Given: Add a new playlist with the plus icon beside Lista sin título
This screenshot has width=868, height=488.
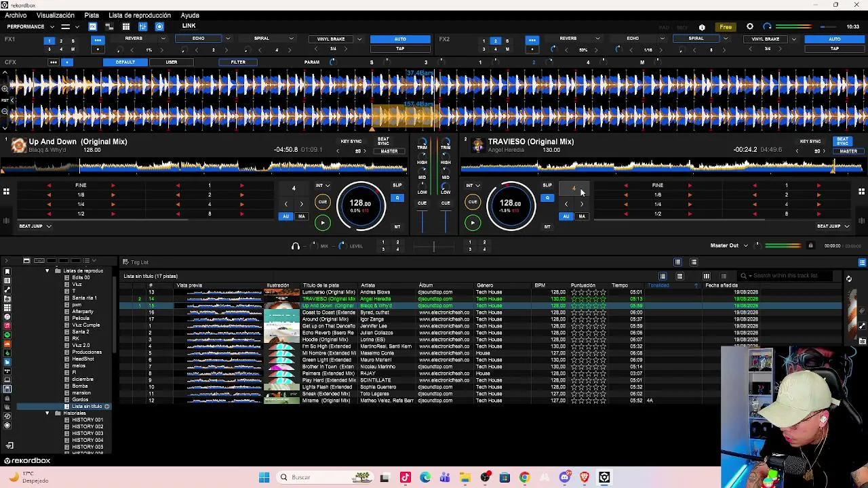Looking at the screenshot, I should [106, 406].
